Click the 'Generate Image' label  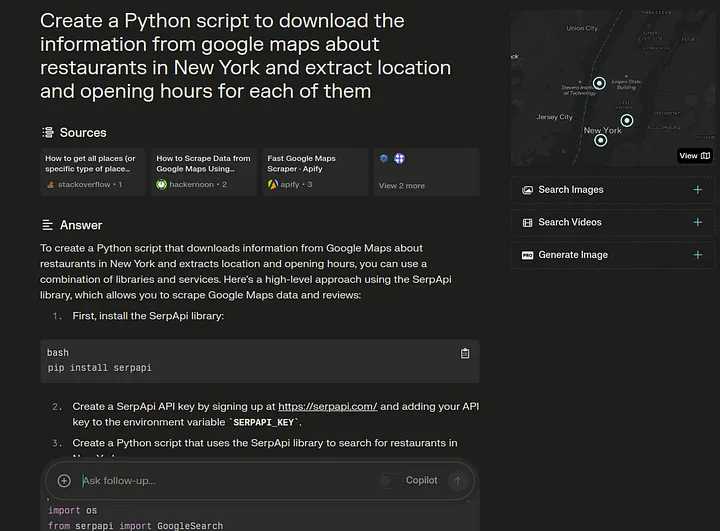point(573,255)
